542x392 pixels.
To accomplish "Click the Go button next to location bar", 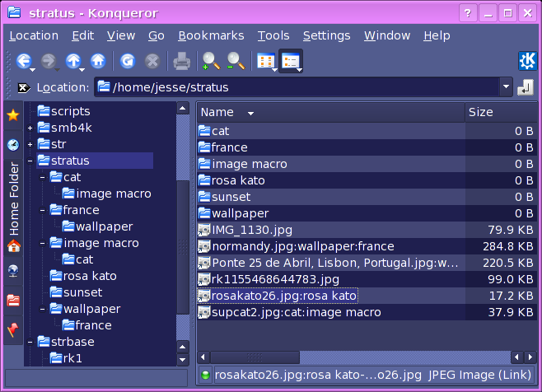I will click(525, 87).
